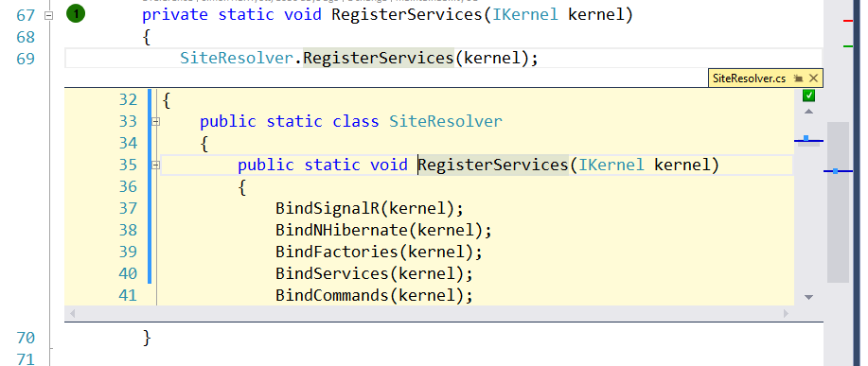Click the BindNHibernate(kernel) line

click(383, 230)
